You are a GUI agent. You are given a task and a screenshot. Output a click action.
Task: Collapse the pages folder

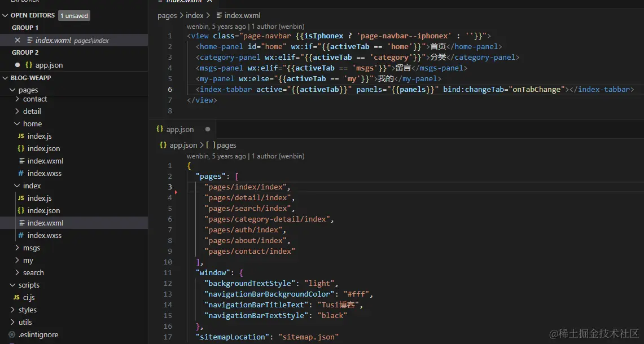[13, 90]
